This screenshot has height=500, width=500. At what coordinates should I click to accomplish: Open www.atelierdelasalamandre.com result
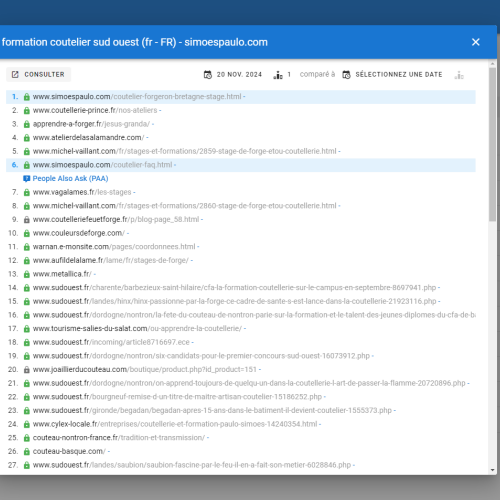coord(88,138)
